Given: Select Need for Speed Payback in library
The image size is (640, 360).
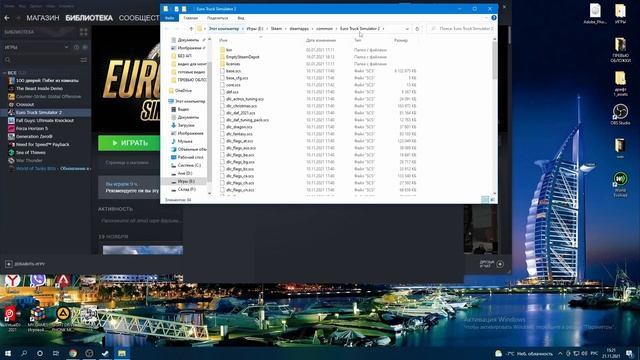Looking at the screenshot, I should coord(42,144).
